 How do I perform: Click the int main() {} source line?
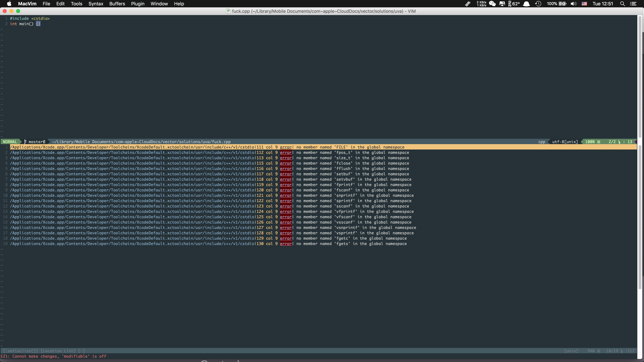click(x=25, y=24)
